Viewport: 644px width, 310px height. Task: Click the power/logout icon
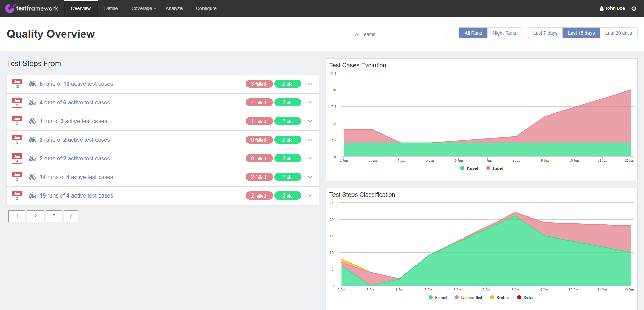pyautogui.click(x=634, y=8)
